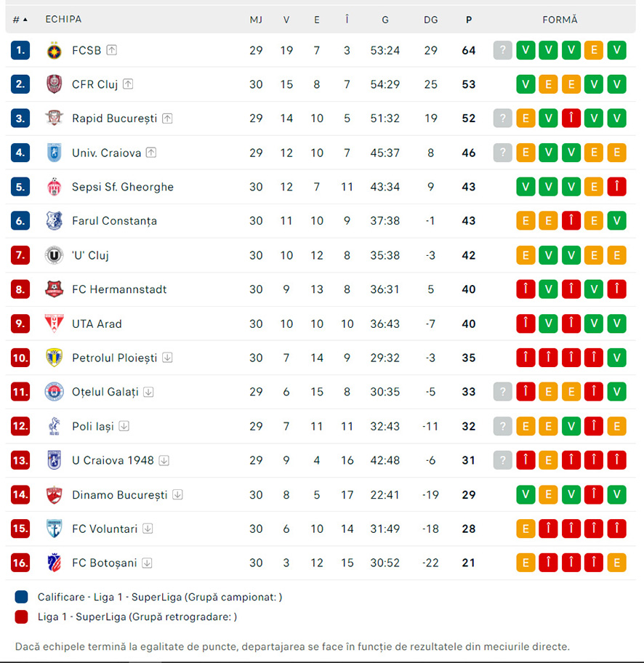Sort standings by the P points header
Screen dimensions: 644x663
(x=469, y=20)
